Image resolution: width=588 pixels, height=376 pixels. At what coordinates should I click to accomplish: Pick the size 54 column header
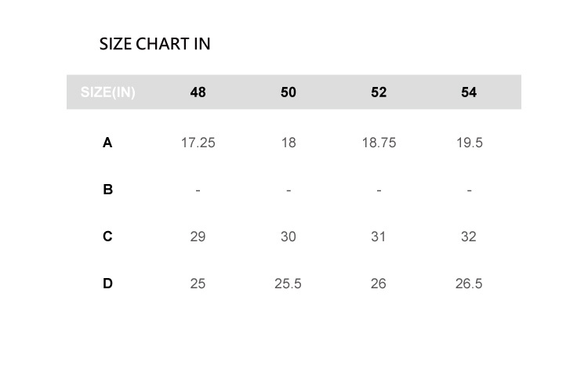469,92
